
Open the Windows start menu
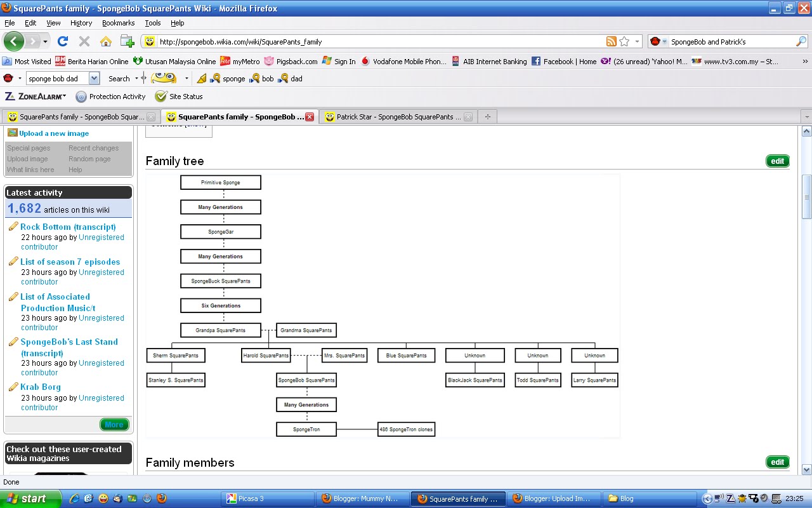tap(30, 498)
